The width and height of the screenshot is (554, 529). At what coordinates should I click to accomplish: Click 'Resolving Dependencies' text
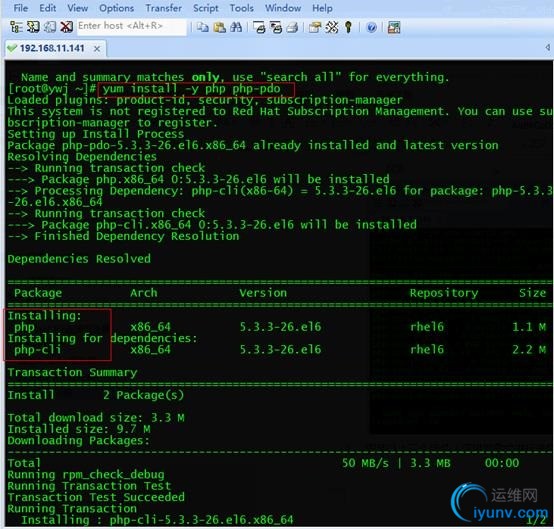pos(82,157)
